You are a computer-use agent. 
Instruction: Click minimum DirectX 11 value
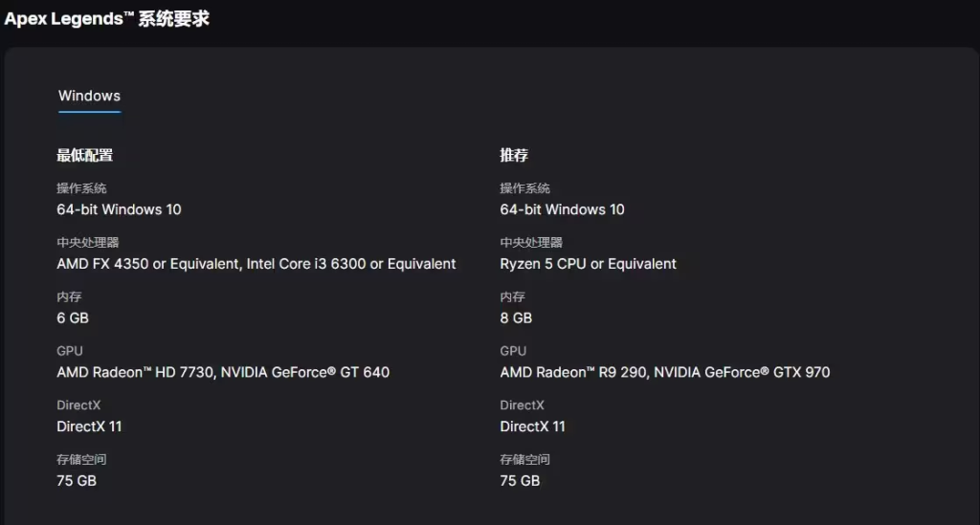coord(89,427)
